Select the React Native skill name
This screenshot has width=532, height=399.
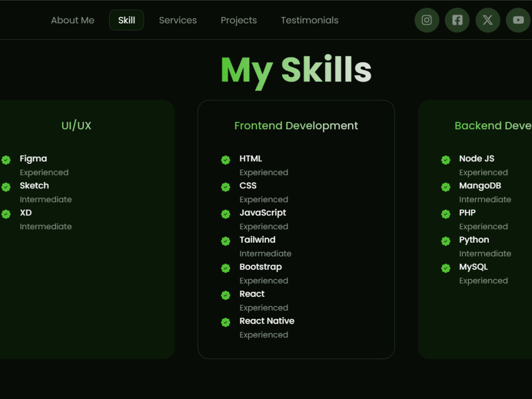pyautogui.click(x=267, y=321)
